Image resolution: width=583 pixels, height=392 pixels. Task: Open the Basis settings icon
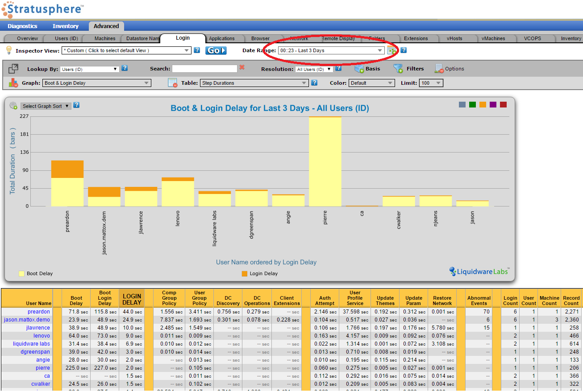click(359, 69)
